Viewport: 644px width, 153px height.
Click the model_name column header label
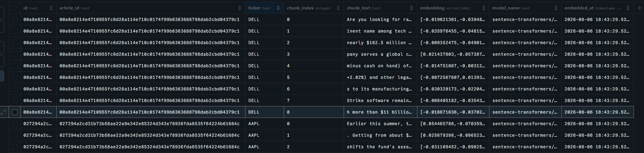[511, 8]
